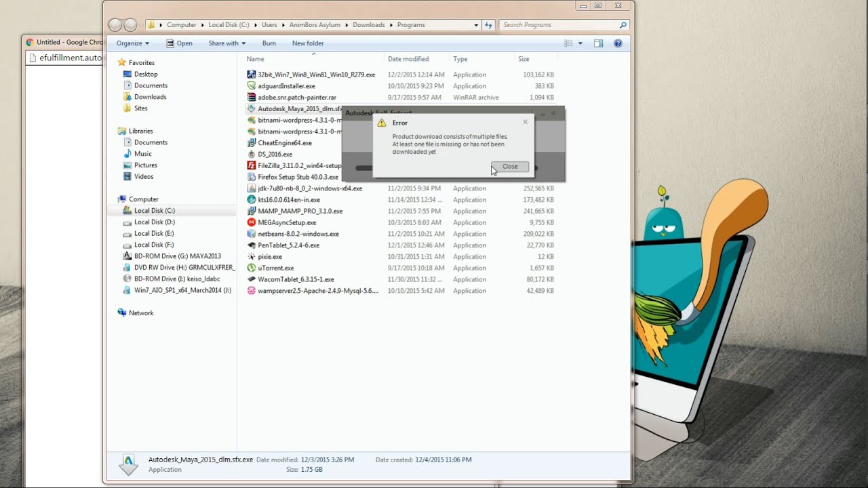Select the netbeans-8.0.2-windows.exe icon
868x488 pixels.
point(252,234)
